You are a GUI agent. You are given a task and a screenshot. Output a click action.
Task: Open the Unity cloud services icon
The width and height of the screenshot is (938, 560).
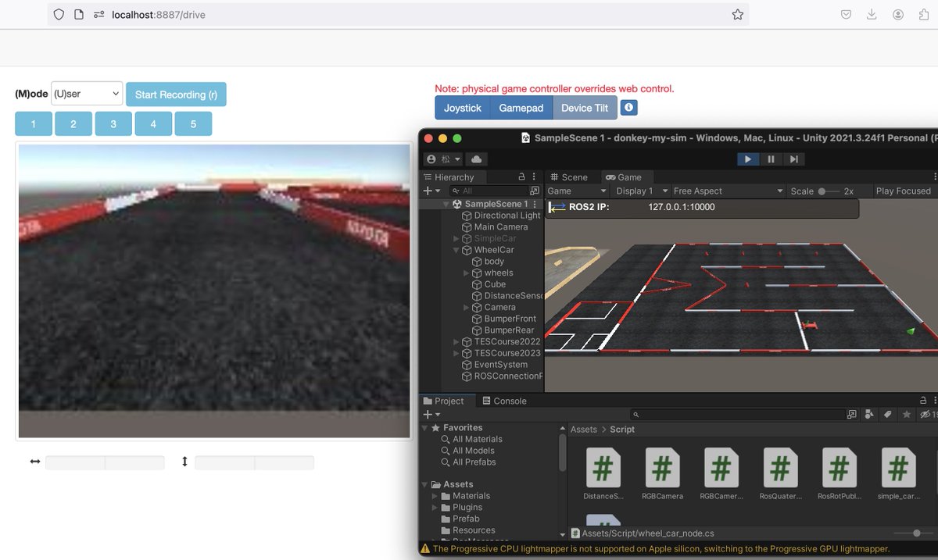[477, 159]
